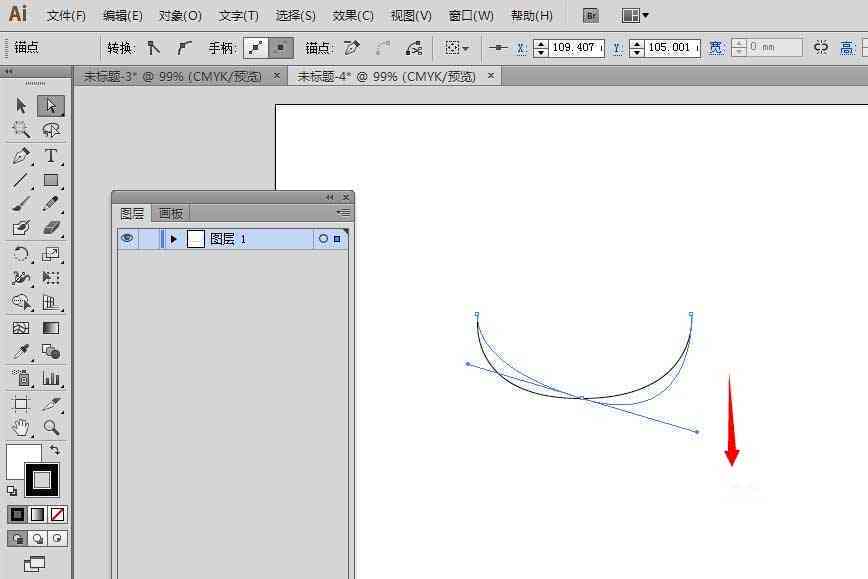Image resolution: width=868 pixels, height=579 pixels.
Task: Choose the Rectangle shape tool
Action: click(x=51, y=180)
